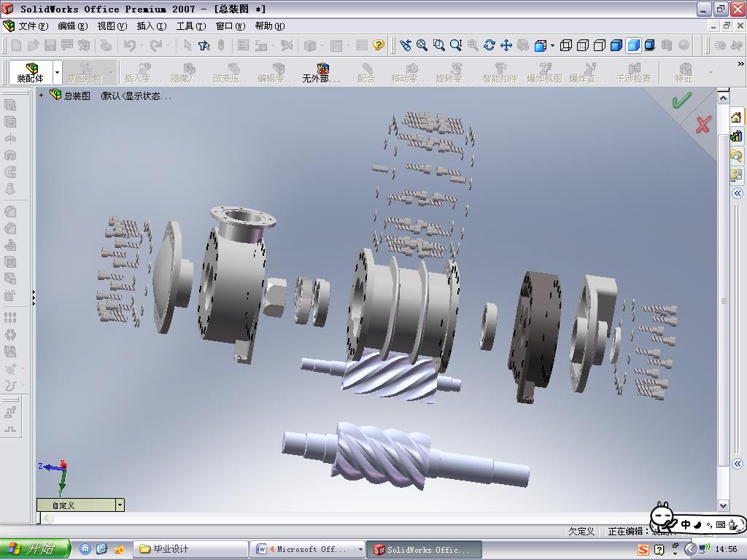
Task: Click the No External References icon
Action: pyautogui.click(x=322, y=72)
